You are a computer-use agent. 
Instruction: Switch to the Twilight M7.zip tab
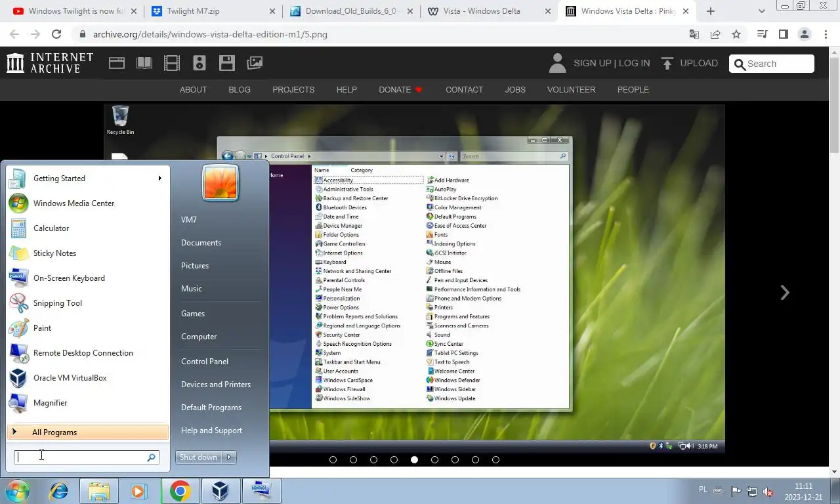pyautogui.click(x=213, y=11)
